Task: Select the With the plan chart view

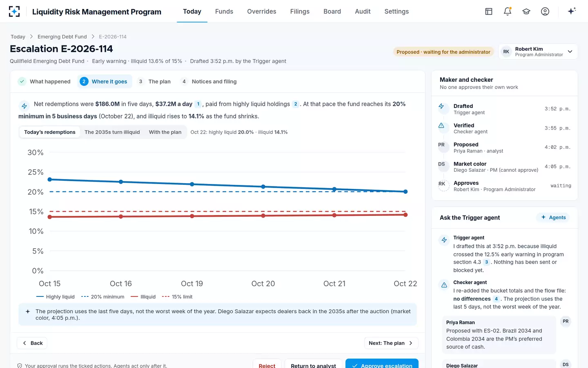Action: pos(165,132)
